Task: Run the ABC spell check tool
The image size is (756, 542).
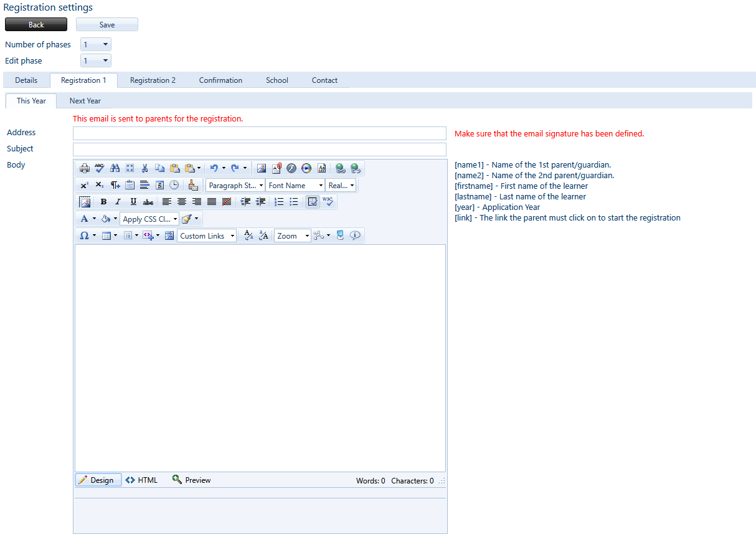Action: point(100,168)
